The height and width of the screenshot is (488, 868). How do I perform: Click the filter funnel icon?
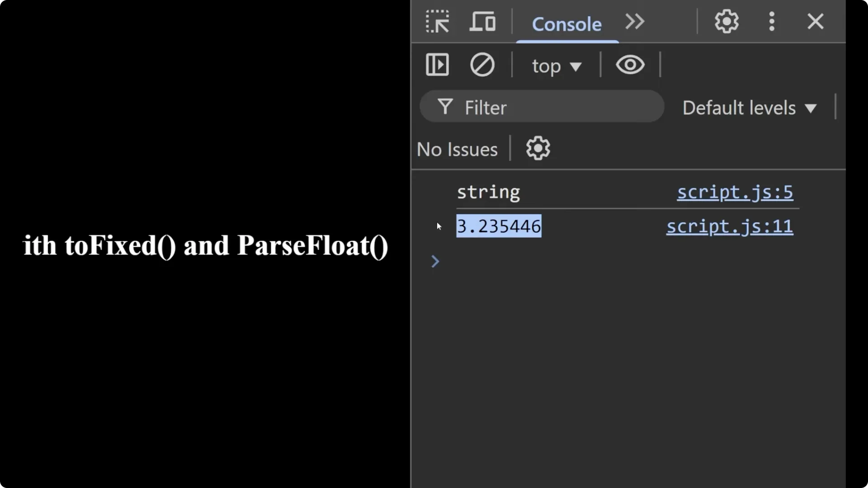coord(445,107)
